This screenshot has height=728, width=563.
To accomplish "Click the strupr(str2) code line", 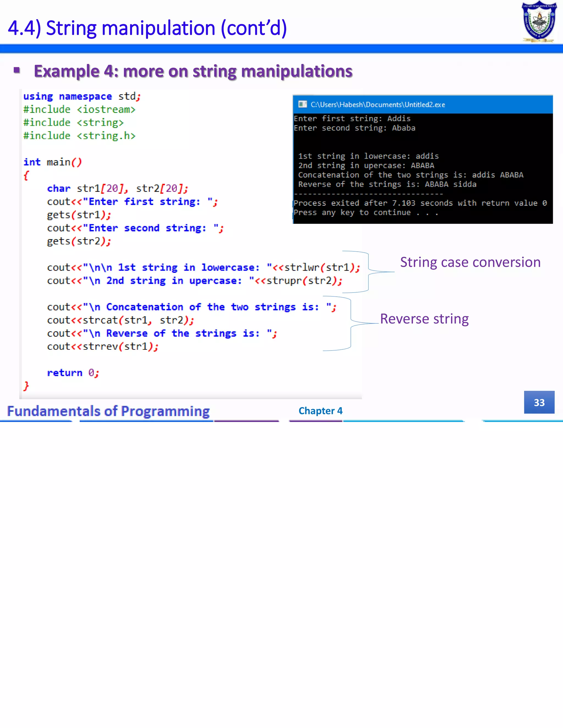I will coord(195,281).
